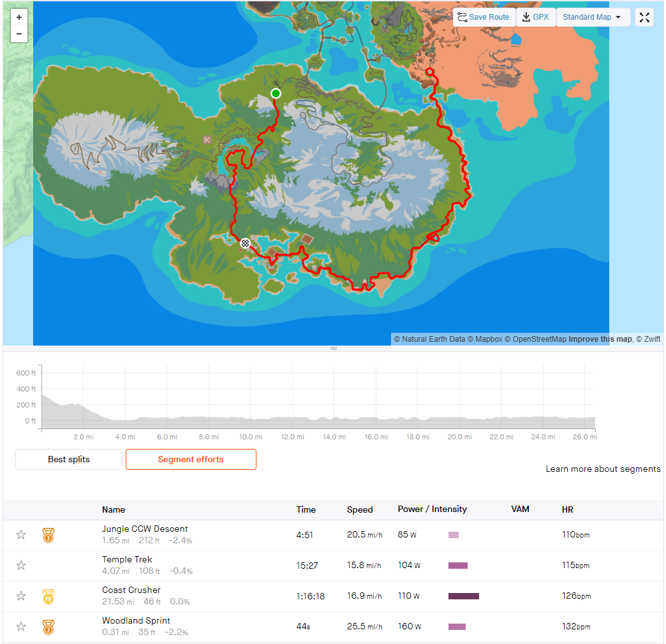Click the 126bpm heart rate value
666x644 pixels.
click(576, 596)
